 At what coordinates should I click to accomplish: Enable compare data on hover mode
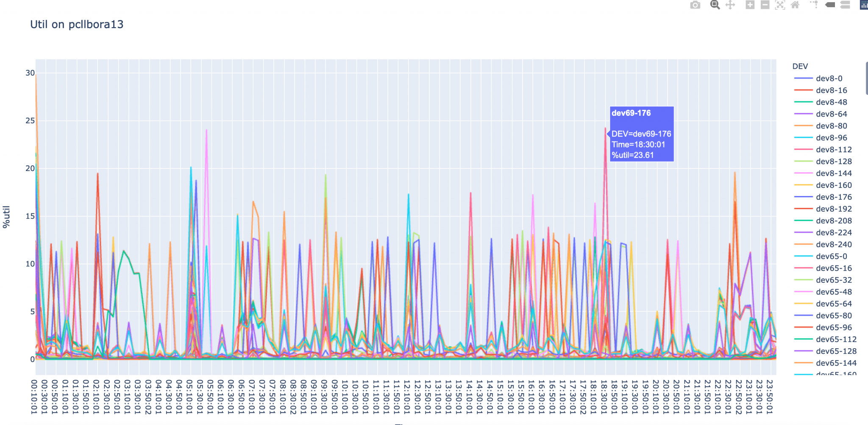(x=845, y=5)
